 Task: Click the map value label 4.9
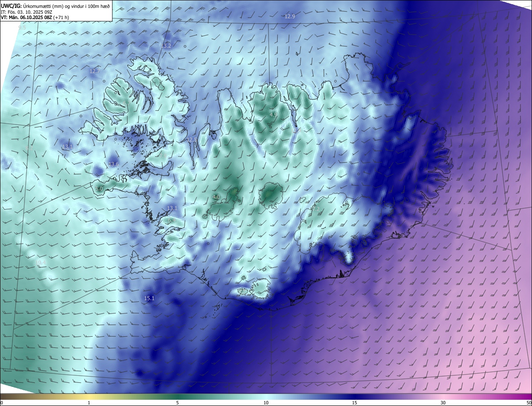coord(273,115)
